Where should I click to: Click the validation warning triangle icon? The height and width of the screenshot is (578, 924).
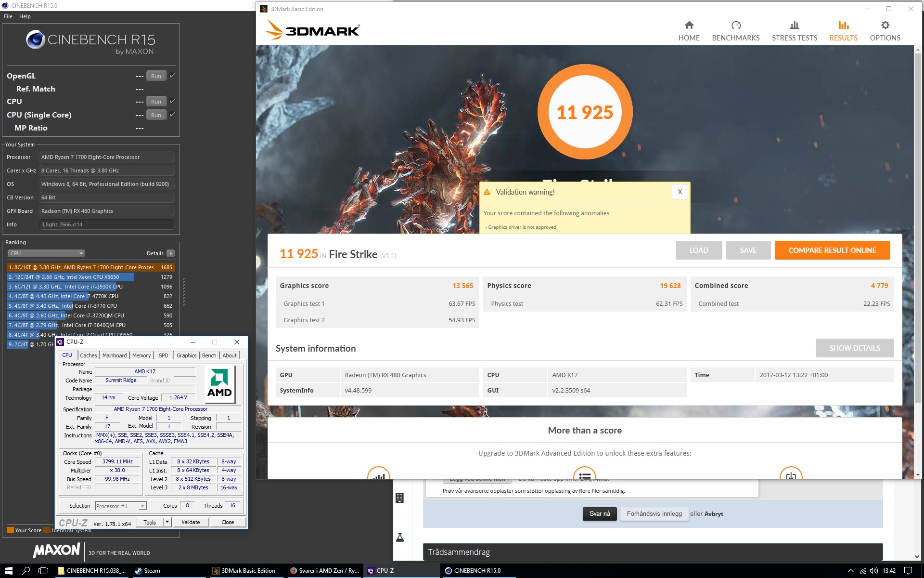(487, 192)
